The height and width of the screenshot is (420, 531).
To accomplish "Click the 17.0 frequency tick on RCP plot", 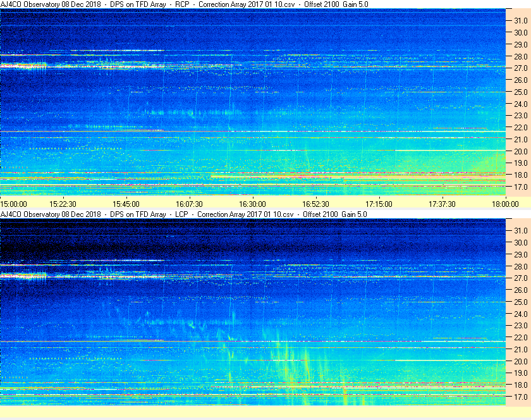I will pos(521,187).
